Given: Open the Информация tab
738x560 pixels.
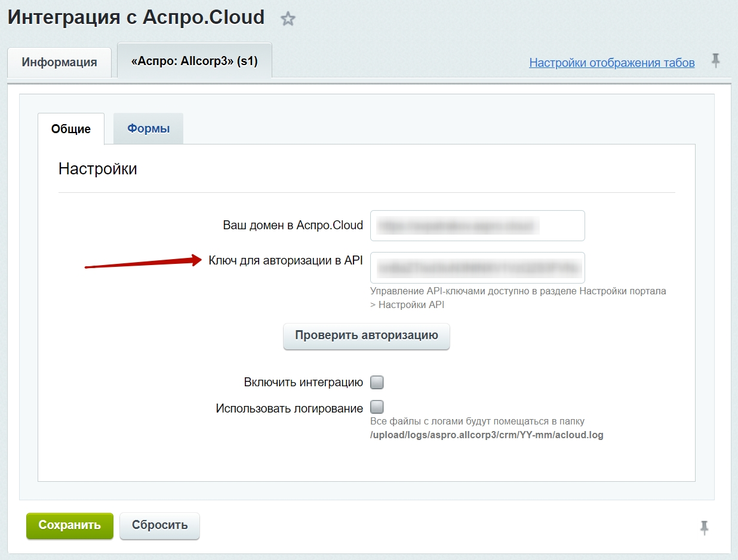Looking at the screenshot, I should pos(59,62).
